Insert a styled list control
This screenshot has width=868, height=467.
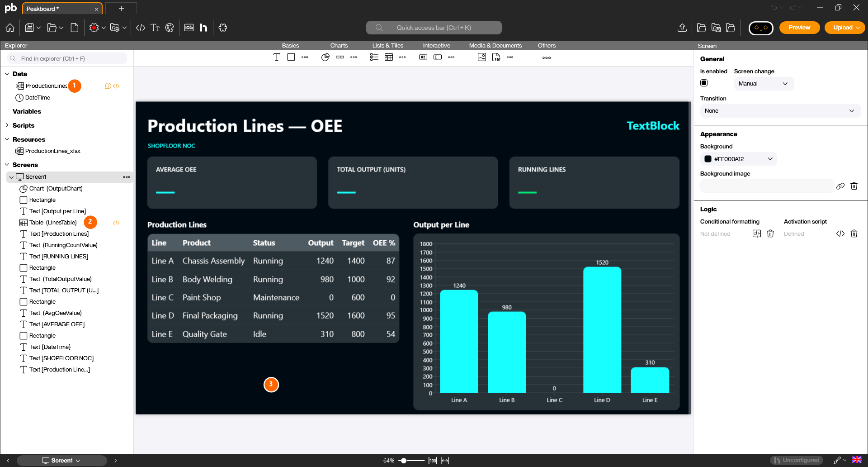[x=374, y=57]
